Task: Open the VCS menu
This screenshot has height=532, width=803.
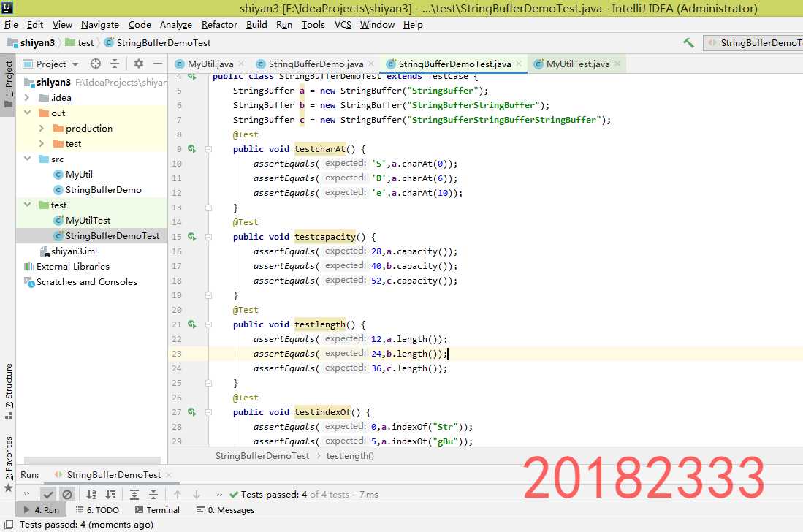Action: click(343, 25)
